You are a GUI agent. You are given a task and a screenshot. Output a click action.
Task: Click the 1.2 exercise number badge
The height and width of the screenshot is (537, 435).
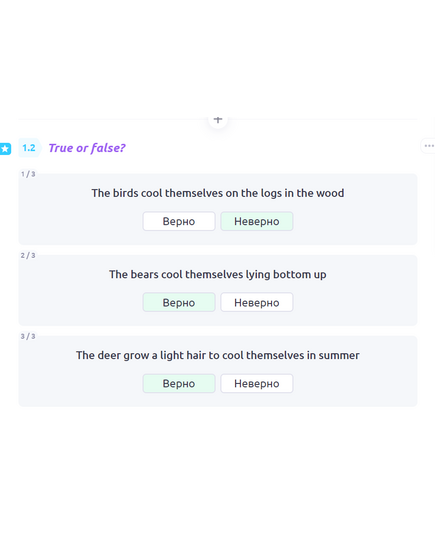29,148
